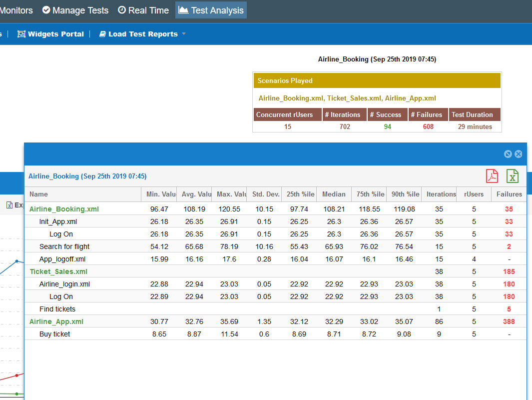Click the Test Analysis chart icon
Screen dimensions: 532x400
click(183, 10)
